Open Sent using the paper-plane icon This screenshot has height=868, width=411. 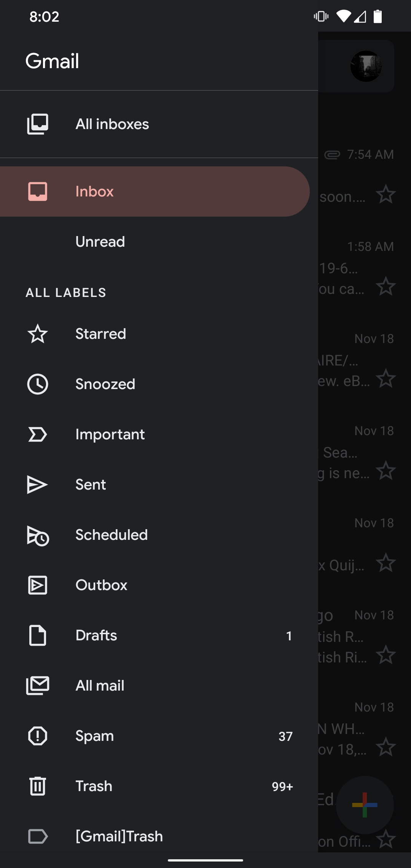pyautogui.click(x=37, y=485)
